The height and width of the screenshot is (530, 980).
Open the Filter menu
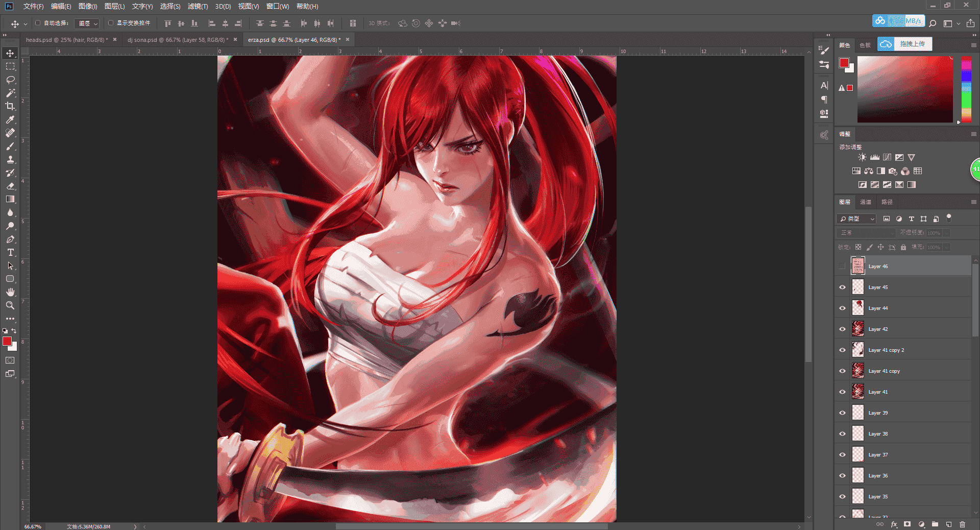click(x=198, y=6)
